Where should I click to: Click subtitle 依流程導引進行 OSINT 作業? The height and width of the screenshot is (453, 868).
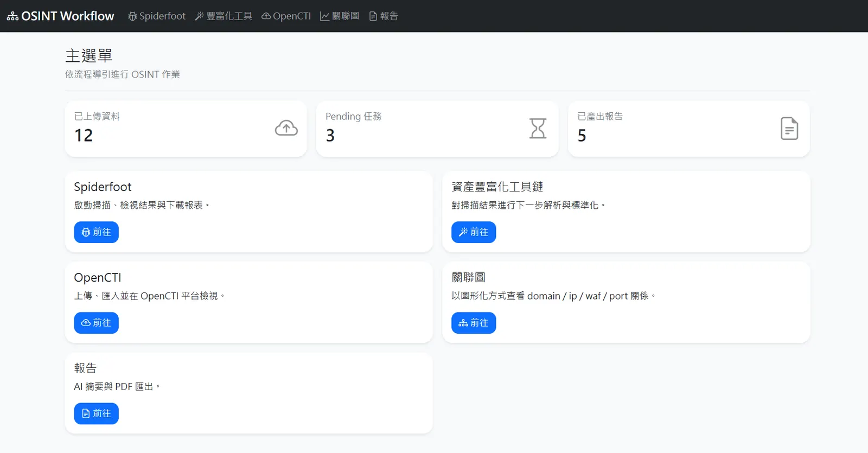(x=123, y=74)
